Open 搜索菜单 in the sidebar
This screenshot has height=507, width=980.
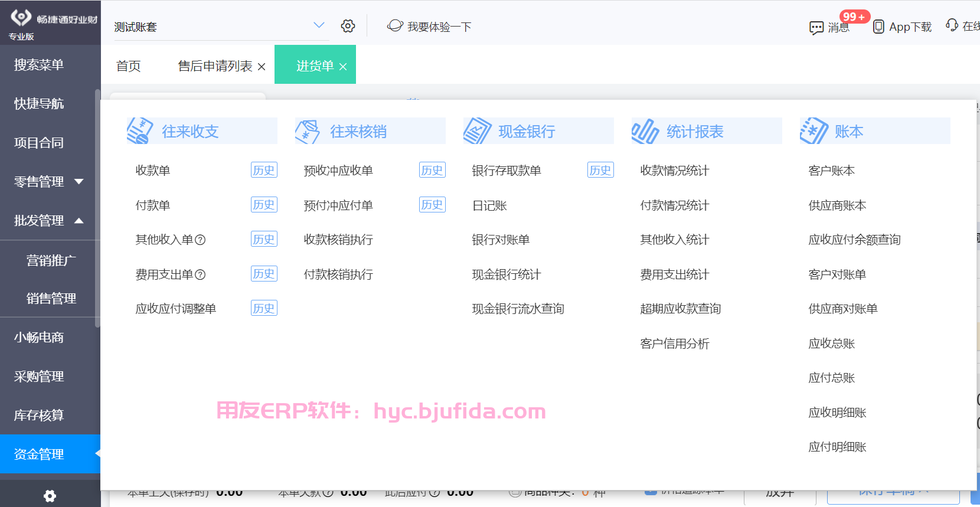[x=39, y=65]
